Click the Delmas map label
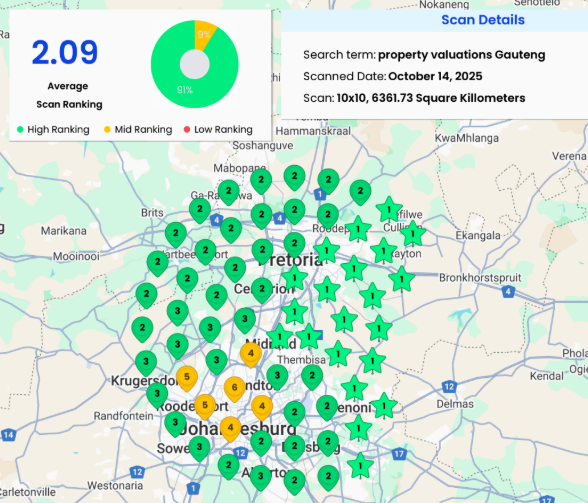588x503 pixels. tap(455, 404)
